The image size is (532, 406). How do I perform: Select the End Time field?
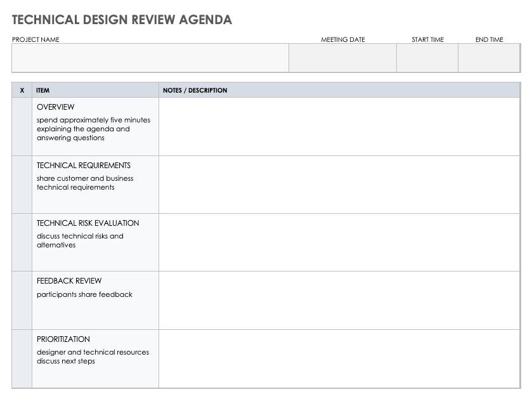pos(489,58)
